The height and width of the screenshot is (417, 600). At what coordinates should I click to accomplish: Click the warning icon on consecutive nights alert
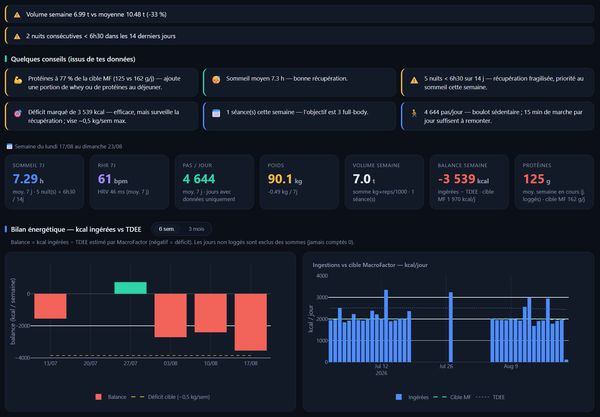(17, 36)
